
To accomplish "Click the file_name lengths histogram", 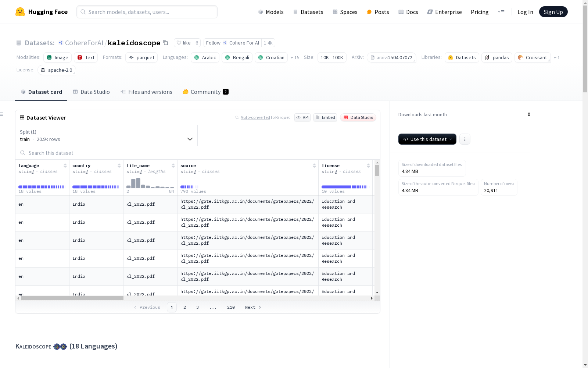I will (150, 183).
